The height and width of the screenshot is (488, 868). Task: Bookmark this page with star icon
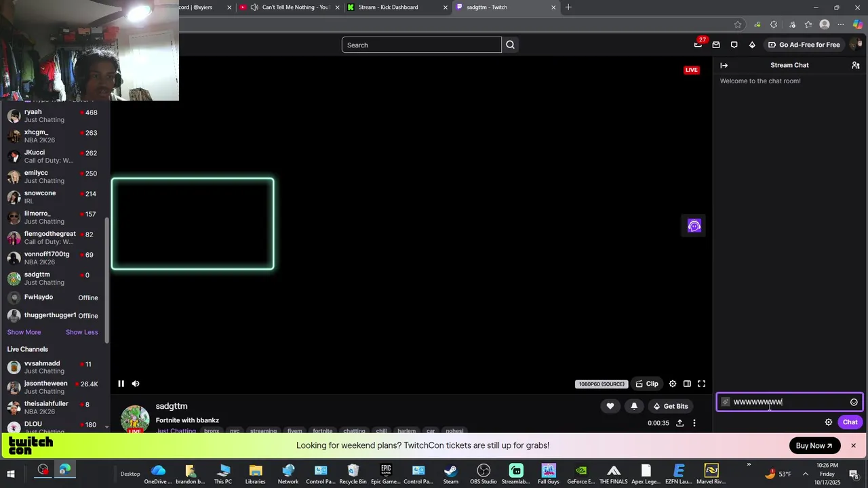(738, 24)
